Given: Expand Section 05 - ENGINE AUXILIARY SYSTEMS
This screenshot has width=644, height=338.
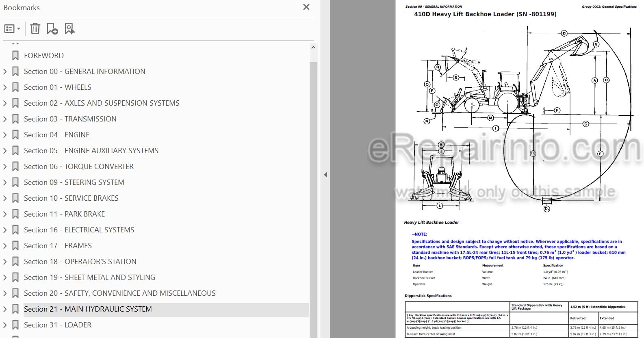Looking at the screenshot, I should point(5,151).
